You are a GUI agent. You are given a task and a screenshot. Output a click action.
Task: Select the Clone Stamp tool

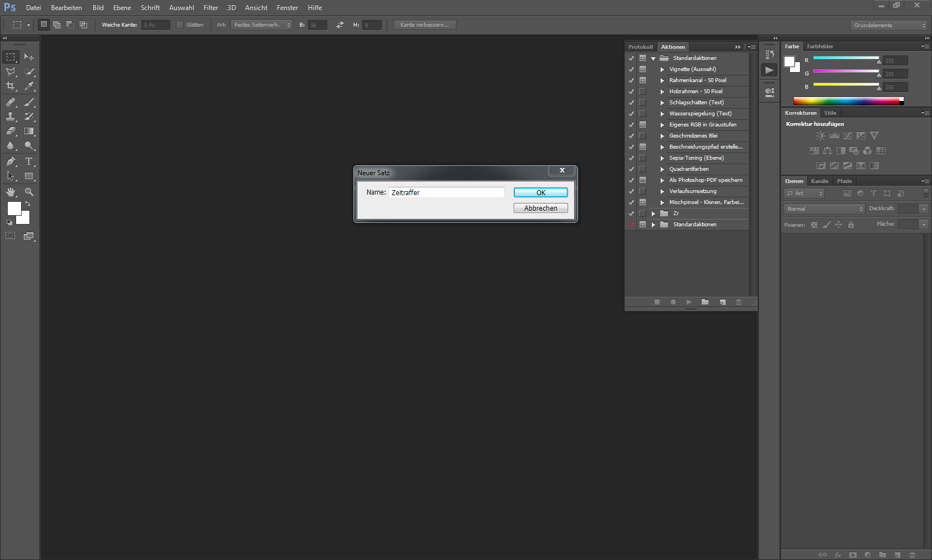tap(11, 116)
